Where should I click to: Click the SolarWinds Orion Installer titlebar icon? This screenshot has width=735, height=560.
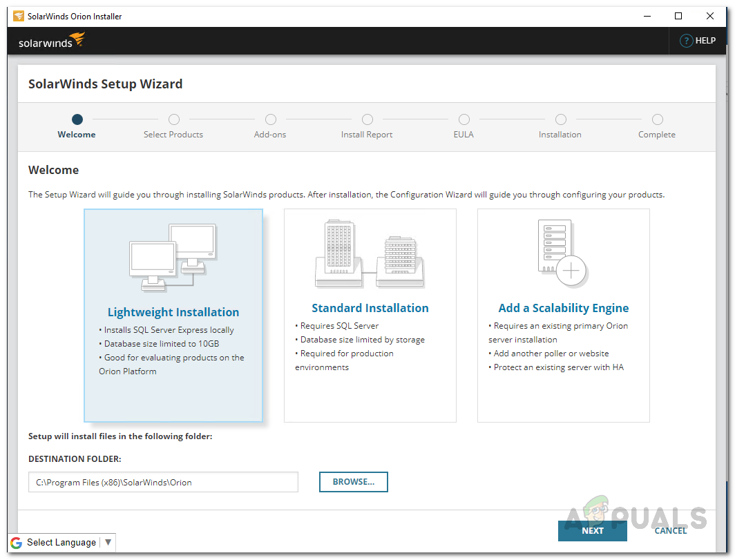[19, 17]
